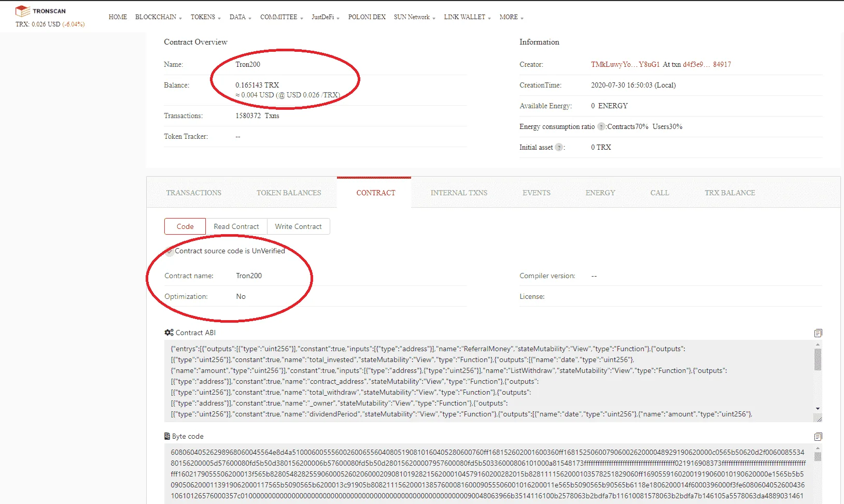Open the CALL tab

(x=660, y=193)
